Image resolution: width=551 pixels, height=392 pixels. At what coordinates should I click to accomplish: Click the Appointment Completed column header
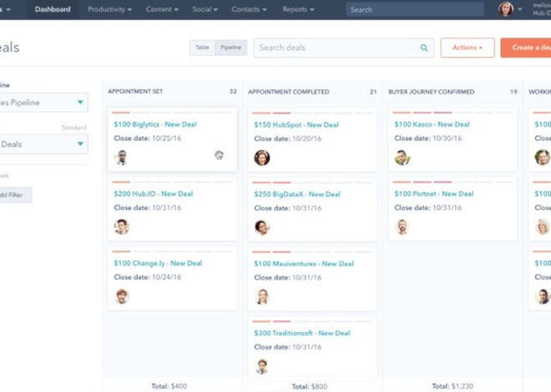[289, 92]
